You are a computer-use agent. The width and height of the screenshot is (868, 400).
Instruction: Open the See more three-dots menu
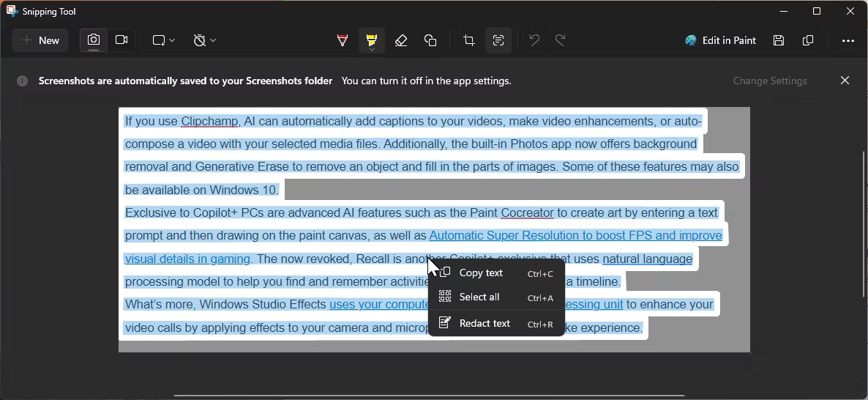point(848,40)
